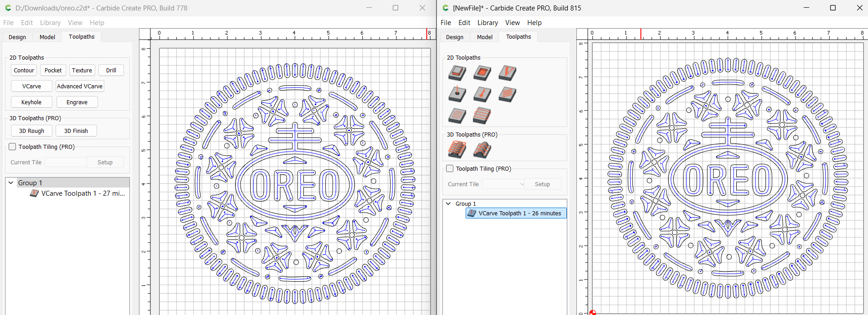Open the File menu in oreo.c2d window
Screen dimensions: 868x315
pyautogui.click(x=8, y=22)
